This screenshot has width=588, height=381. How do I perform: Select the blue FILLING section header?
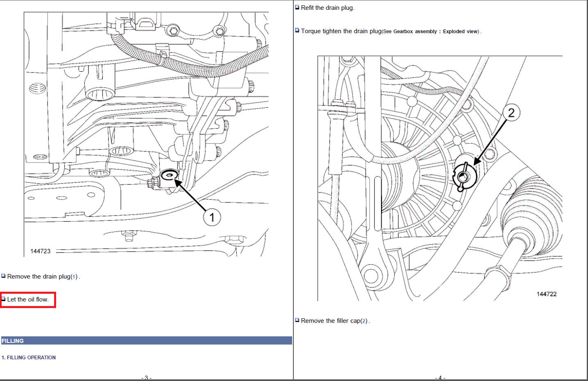[x=146, y=340]
